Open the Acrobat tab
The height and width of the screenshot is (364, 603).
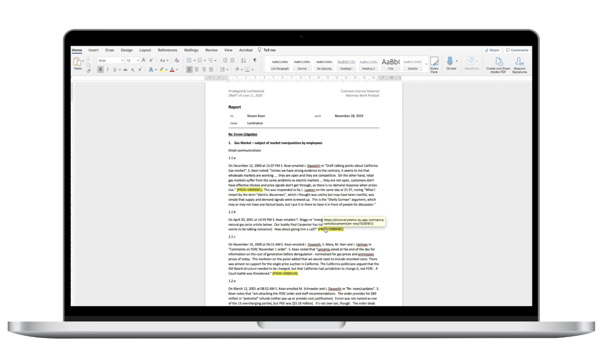click(x=246, y=50)
